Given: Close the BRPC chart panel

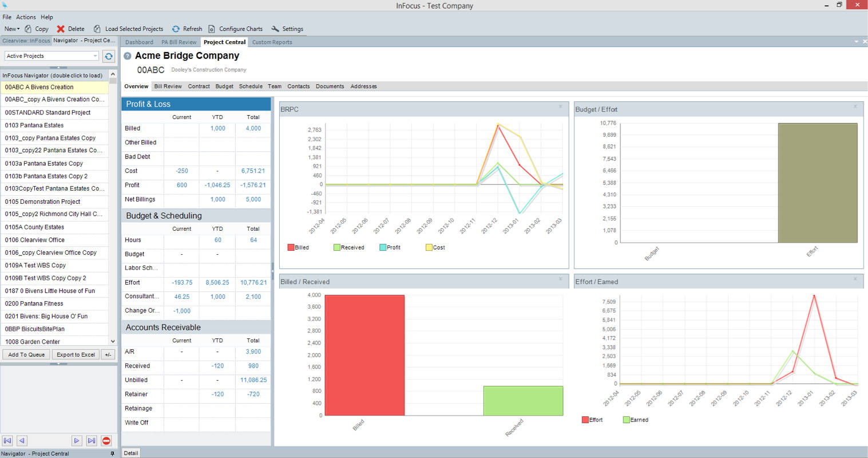Looking at the screenshot, I should [560, 106].
